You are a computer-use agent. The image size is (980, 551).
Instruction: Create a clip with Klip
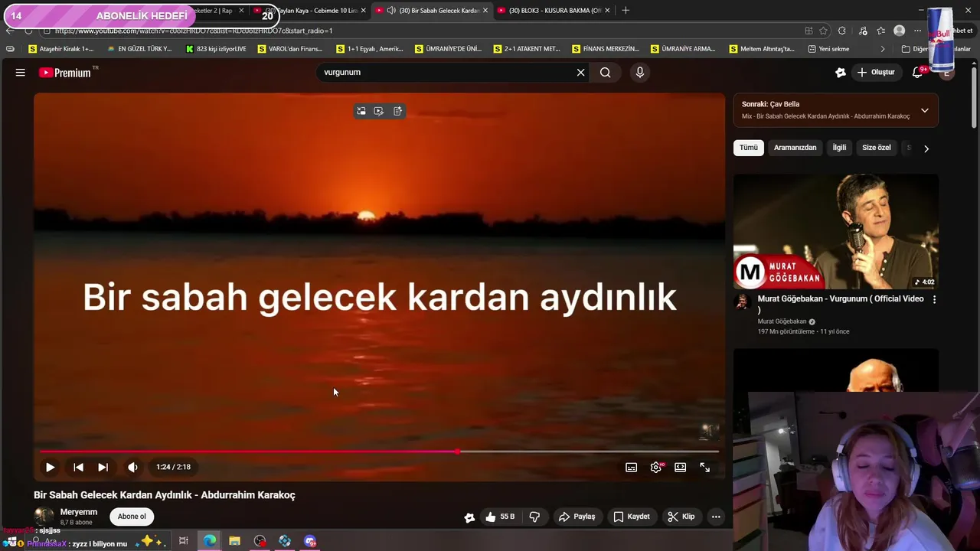pyautogui.click(x=681, y=517)
